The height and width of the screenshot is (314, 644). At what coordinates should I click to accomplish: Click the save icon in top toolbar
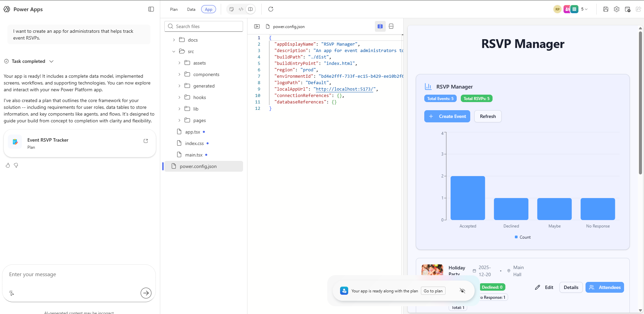[606, 9]
